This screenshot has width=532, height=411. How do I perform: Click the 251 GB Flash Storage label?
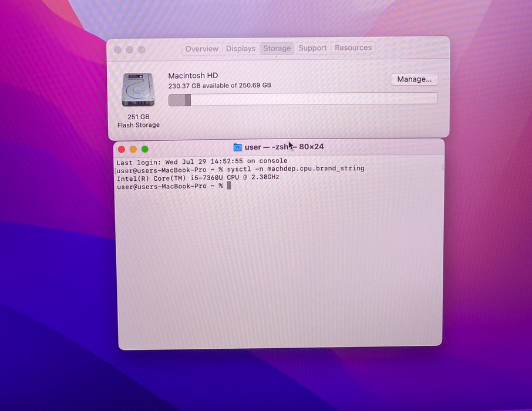pos(139,121)
